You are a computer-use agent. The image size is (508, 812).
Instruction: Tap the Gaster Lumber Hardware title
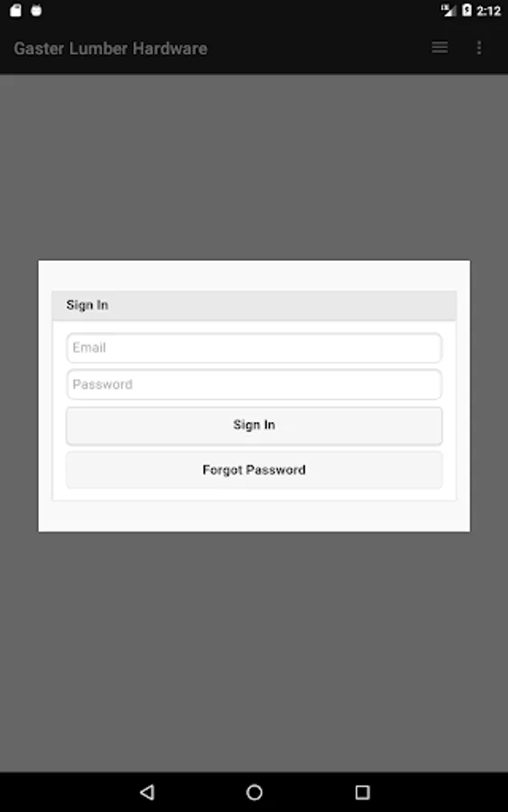(x=110, y=48)
